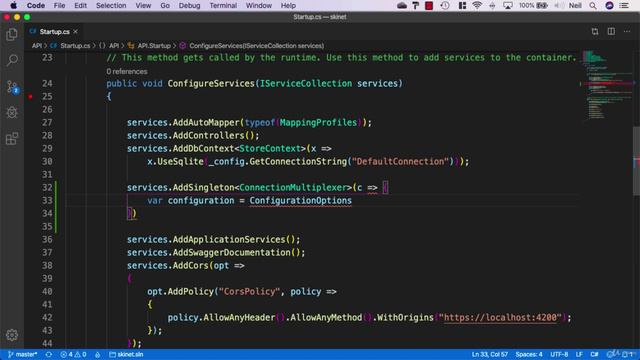Viewport: 640px width, 360px height.
Task: Click the red square menu bar icon
Action: pyautogui.click(x=429, y=5)
